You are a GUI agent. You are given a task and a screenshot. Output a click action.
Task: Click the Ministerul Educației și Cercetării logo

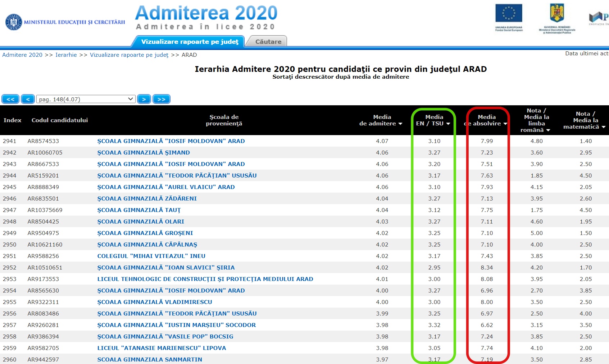pyautogui.click(x=65, y=22)
